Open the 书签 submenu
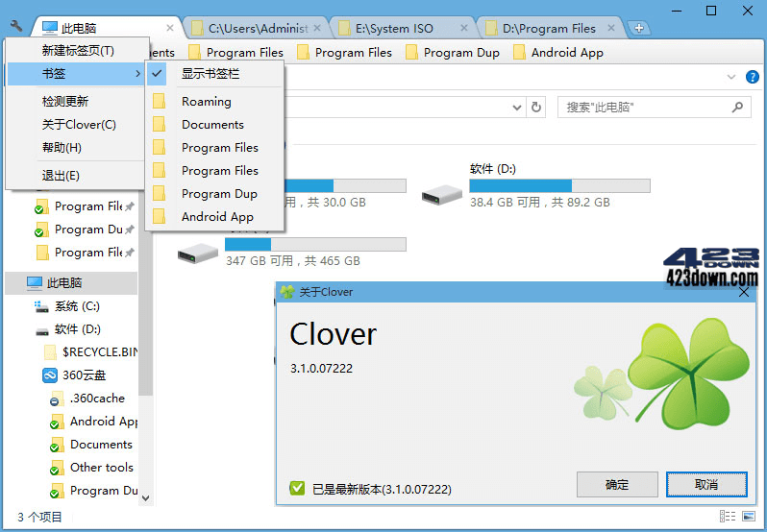This screenshot has width=767, height=532. point(75,74)
